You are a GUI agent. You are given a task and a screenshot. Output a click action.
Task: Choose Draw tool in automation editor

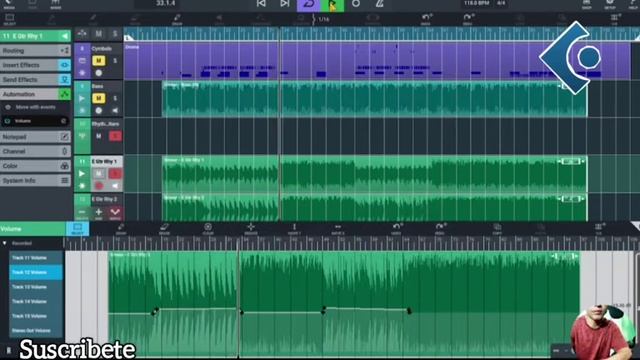pyautogui.click(x=121, y=229)
